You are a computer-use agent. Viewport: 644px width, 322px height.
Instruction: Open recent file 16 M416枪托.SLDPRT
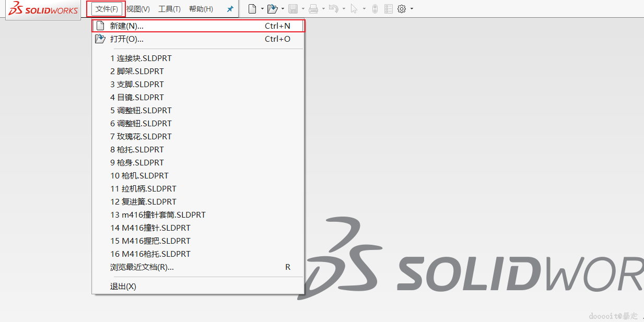(198, 254)
